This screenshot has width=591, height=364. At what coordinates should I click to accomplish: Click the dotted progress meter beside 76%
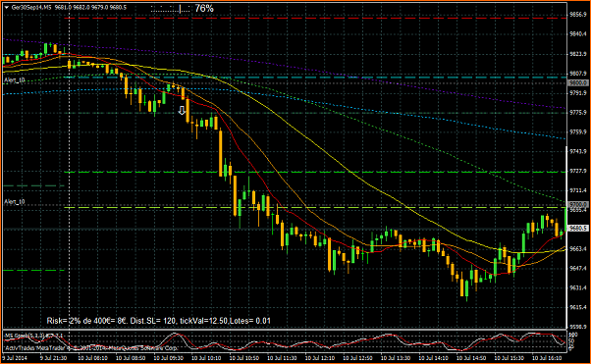[x=171, y=9]
